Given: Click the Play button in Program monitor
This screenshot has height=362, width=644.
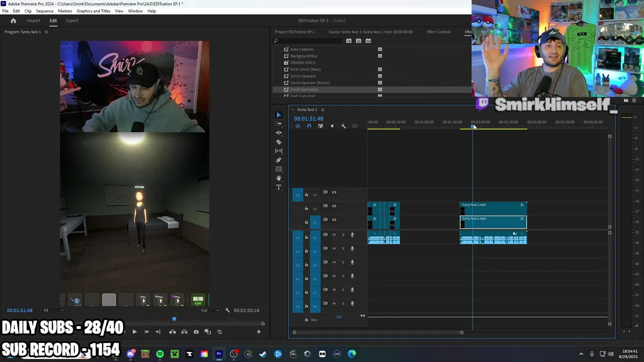Looking at the screenshot, I should coord(134,332).
